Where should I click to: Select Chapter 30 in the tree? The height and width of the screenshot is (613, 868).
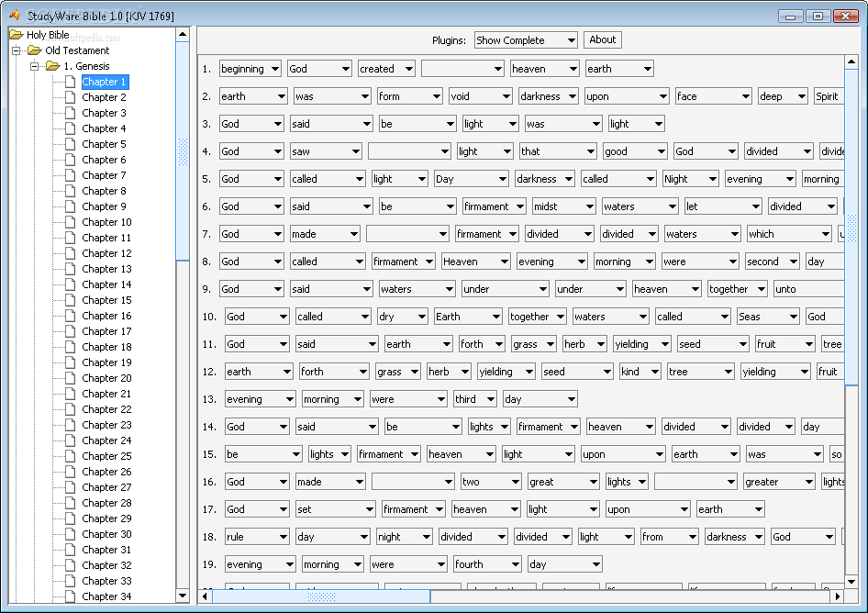click(106, 534)
